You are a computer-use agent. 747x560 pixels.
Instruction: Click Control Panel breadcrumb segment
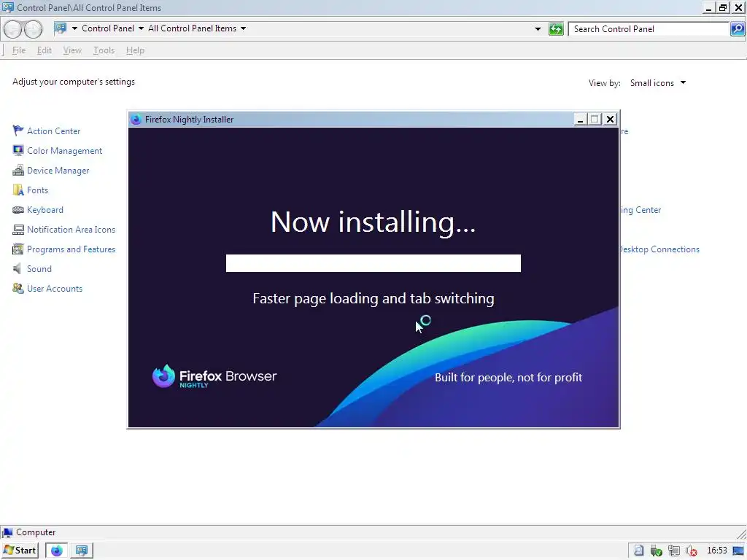(108, 28)
